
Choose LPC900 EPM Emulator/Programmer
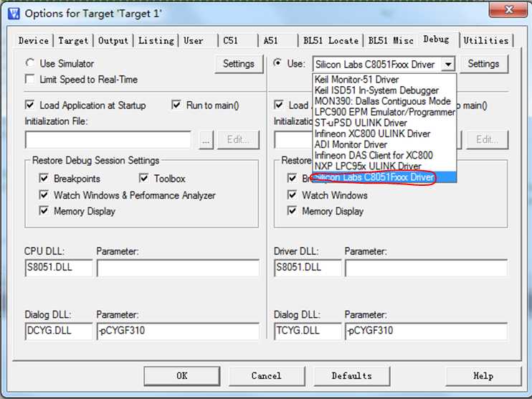tap(384, 112)
